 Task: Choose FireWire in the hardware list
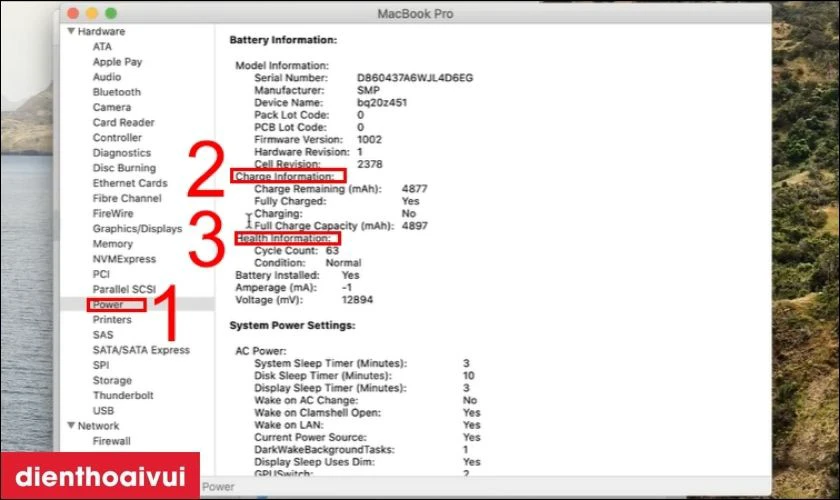coord(112,213)
